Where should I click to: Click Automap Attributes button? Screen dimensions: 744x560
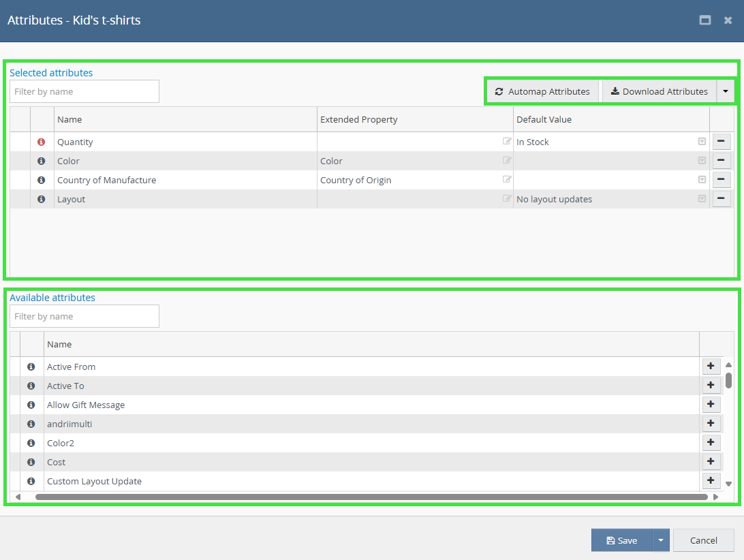click(x=542, y=91)
